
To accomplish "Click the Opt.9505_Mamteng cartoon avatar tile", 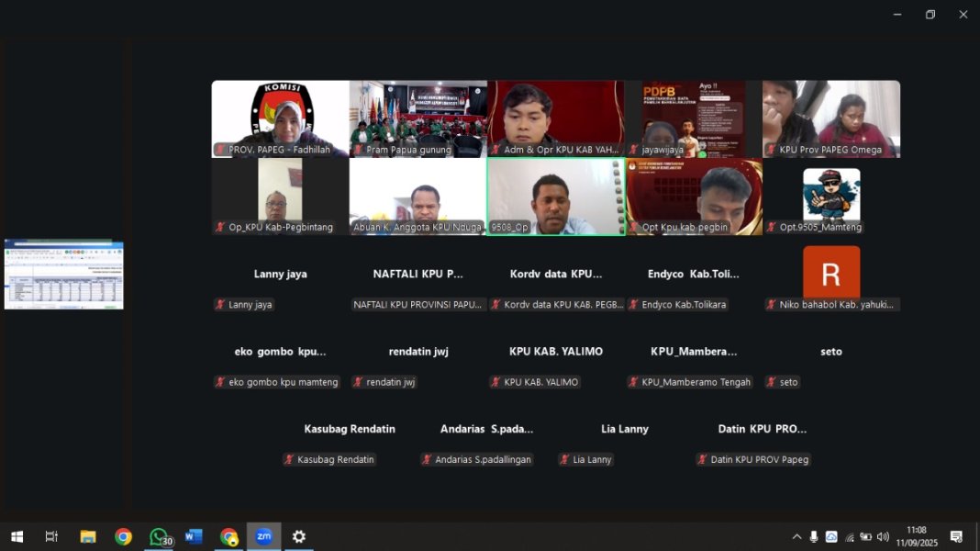I will tap(831, 195).
